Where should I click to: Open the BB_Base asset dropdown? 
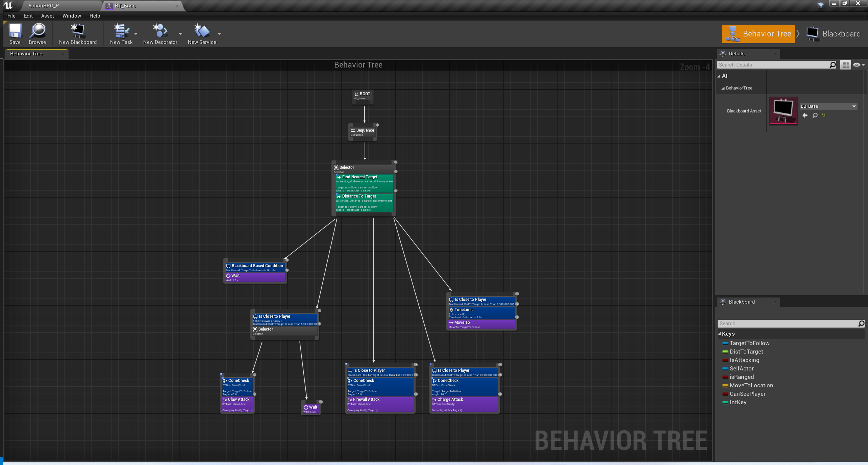point(854,106)
